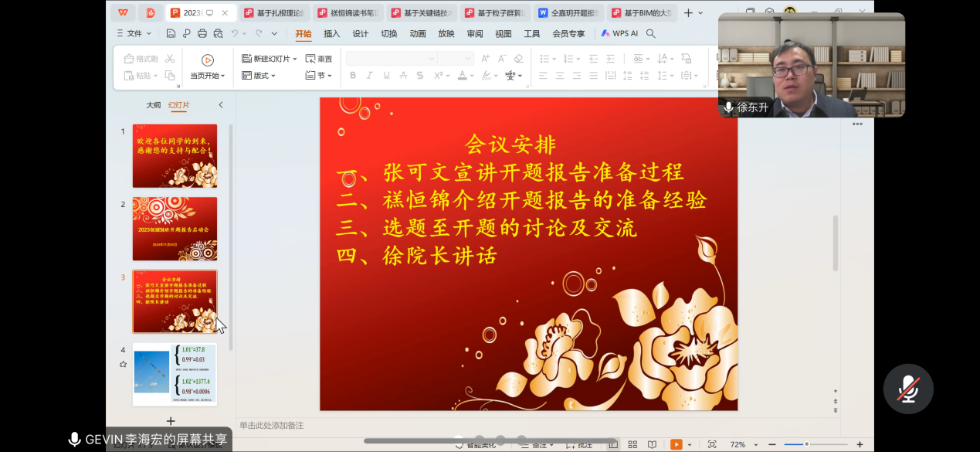Screen dimensions: 980x452
Task: Click the new tab plus icon
Action: pyautogui.click(x=688, y=13)
